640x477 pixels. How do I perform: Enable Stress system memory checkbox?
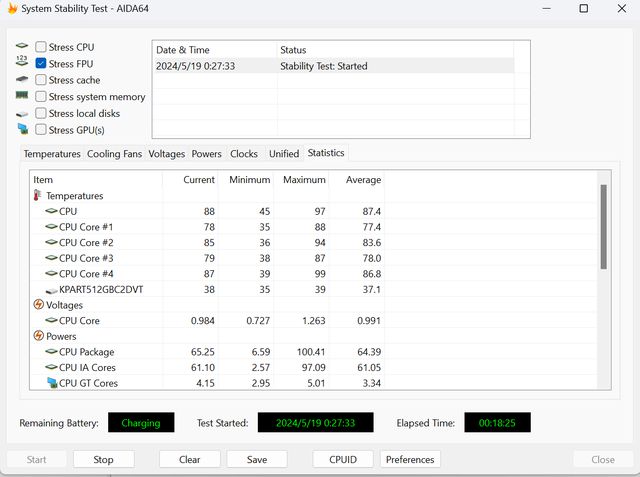tap(41, 97)
